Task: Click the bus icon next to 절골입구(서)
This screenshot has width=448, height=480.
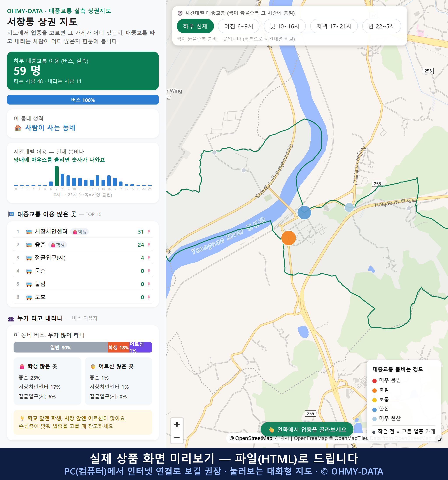Action: click(29, 258)
